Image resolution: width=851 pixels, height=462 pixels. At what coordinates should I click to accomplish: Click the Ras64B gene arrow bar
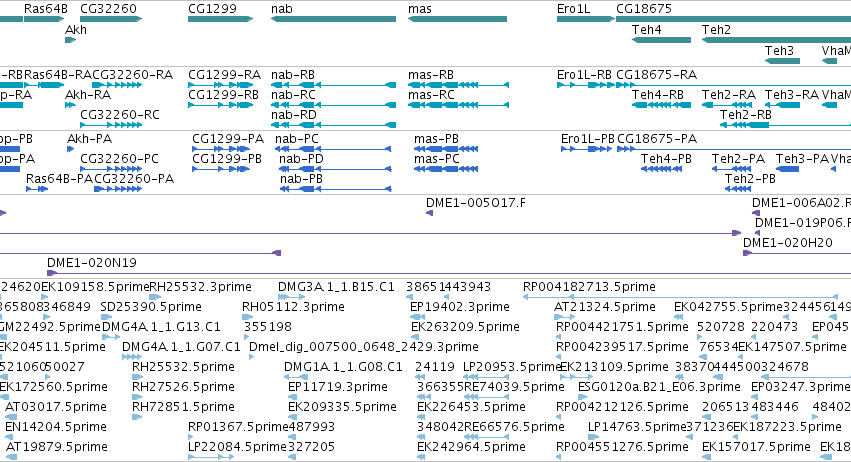(x=44, y=19)
